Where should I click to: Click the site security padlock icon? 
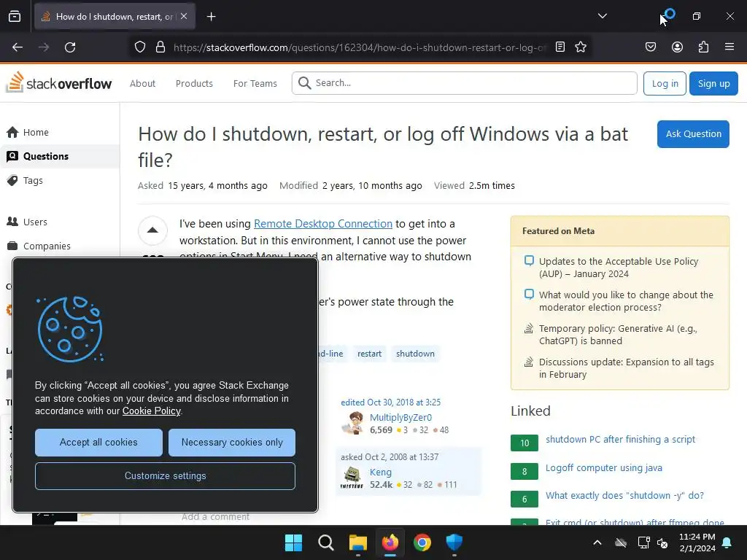pyautogui.click(x=160, y=47)
